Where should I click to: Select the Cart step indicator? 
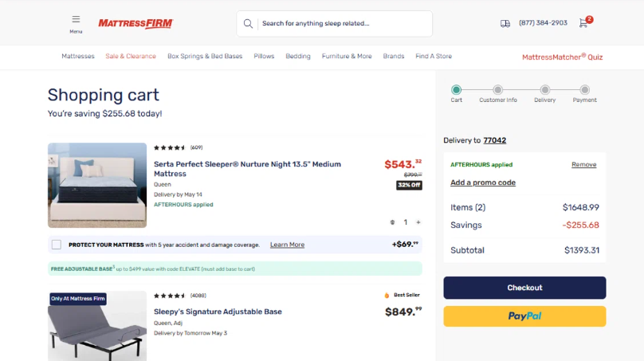tap(457, 90)
